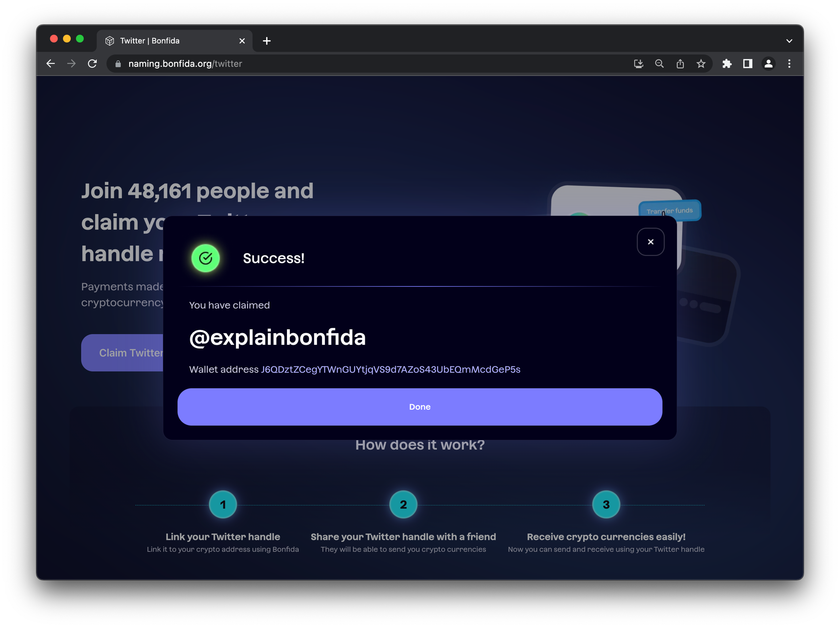Open a new browser tab

(x=267, y=41)
